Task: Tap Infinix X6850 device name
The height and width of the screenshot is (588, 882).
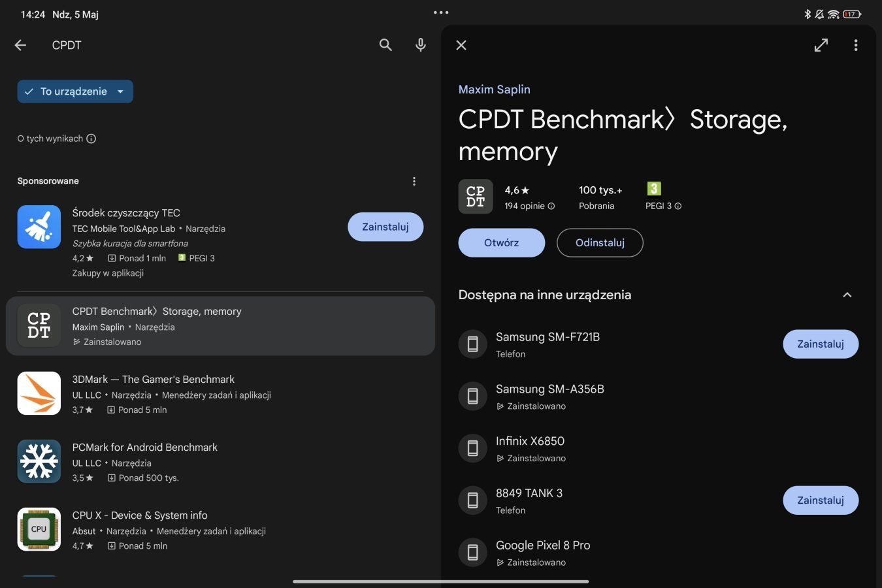Action: coord(531,442)
